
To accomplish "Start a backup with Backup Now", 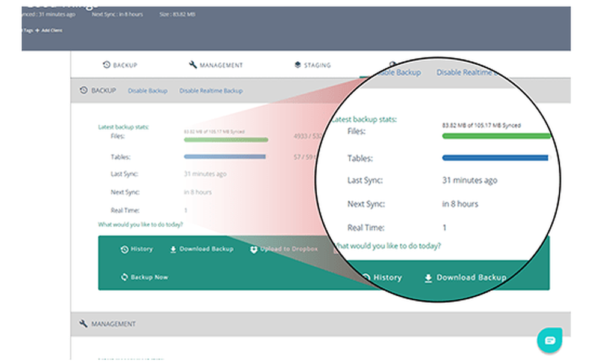I will (144, 277).
